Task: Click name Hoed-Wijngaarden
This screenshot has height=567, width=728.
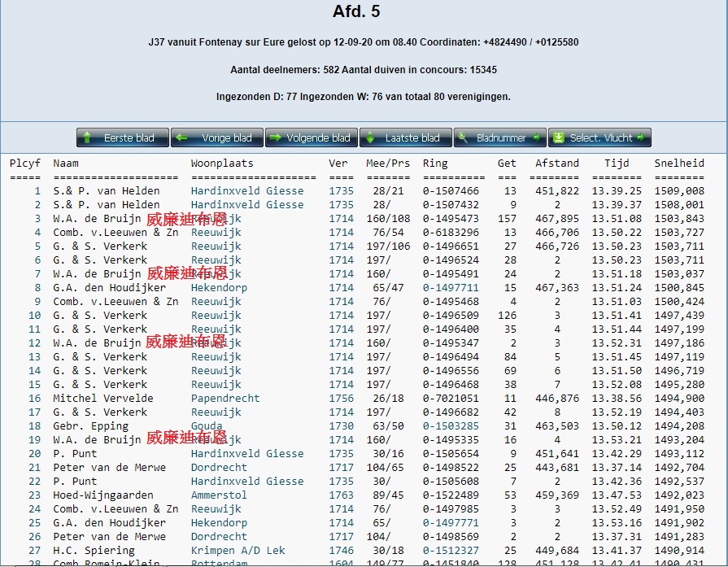Action: pyautogui.click(x=103, y=495)
